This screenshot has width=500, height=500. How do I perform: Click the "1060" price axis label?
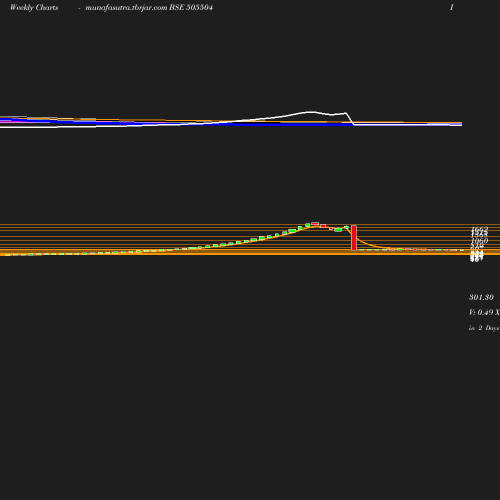(480, 241)
